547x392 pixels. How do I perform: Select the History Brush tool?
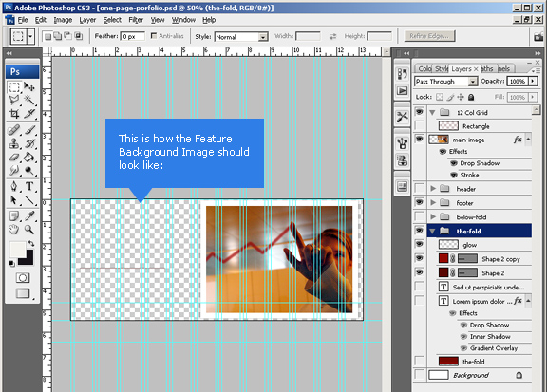tap(29, 143)
